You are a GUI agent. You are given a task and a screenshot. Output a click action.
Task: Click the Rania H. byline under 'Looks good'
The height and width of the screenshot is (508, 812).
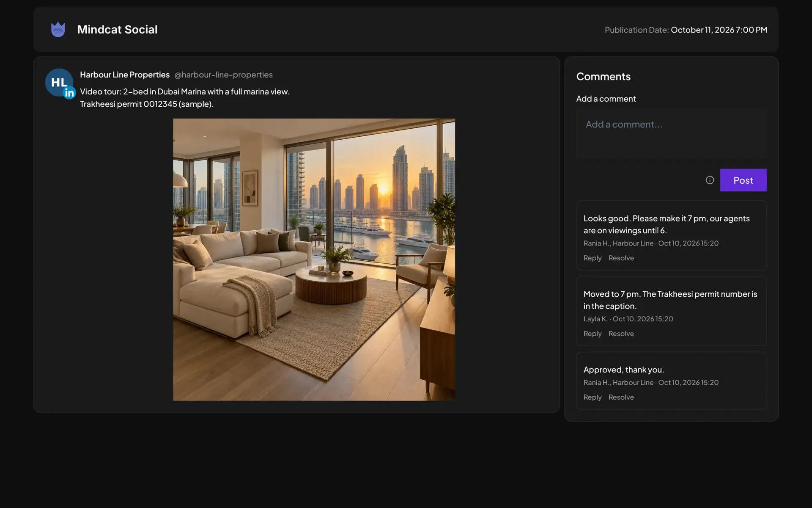651,243
